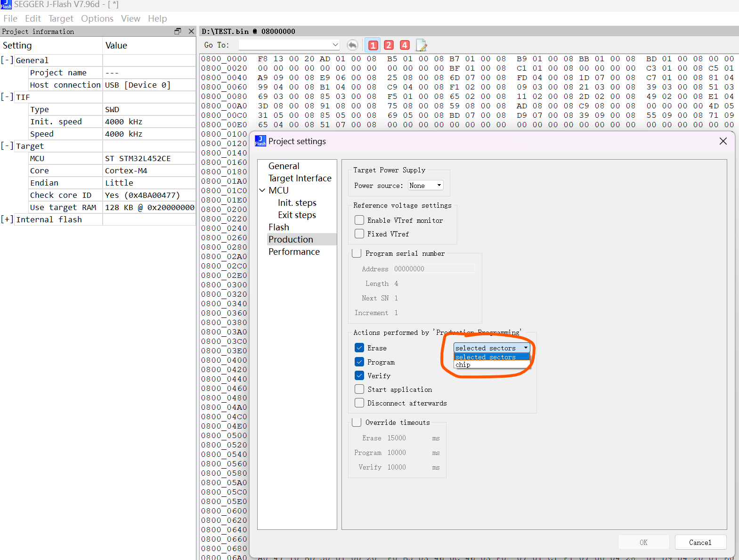Tick the Fixed VTref checkbox
The image size is (739, 560).
pyautogui.click(x=359, y=234)
